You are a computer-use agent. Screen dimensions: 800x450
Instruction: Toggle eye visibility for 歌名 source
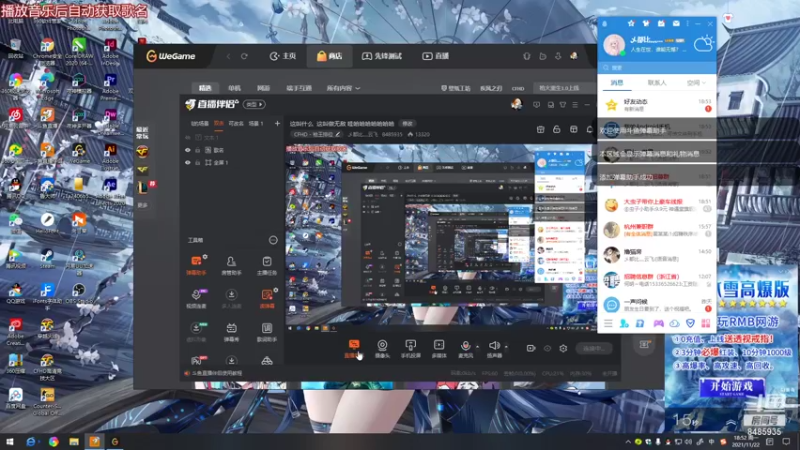(188, 150)
